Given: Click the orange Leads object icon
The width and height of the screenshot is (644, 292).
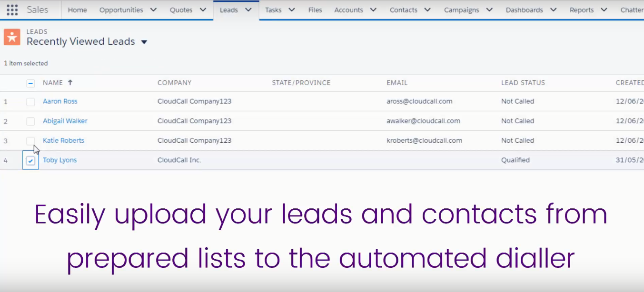Looking at the screenshot, I should (12, 37).
